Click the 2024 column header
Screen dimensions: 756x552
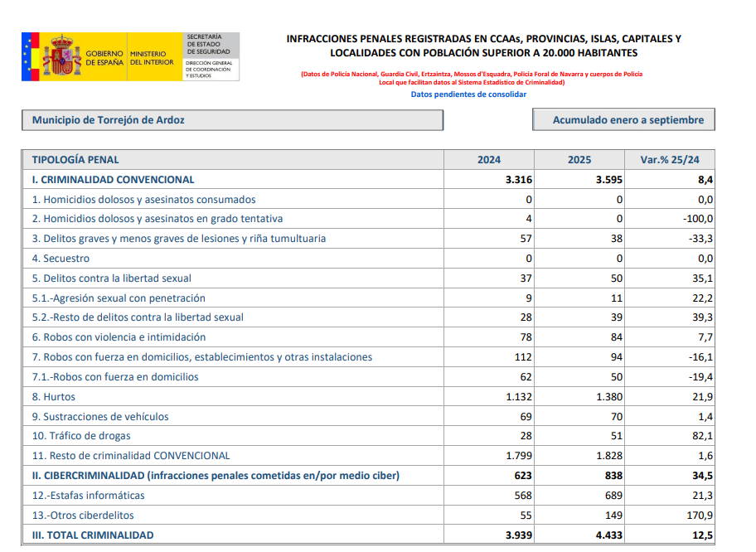click(x=489, y=160)
